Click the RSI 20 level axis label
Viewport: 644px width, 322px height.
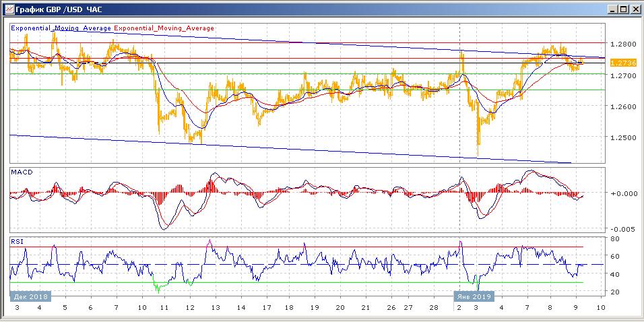tap(614, 292)
